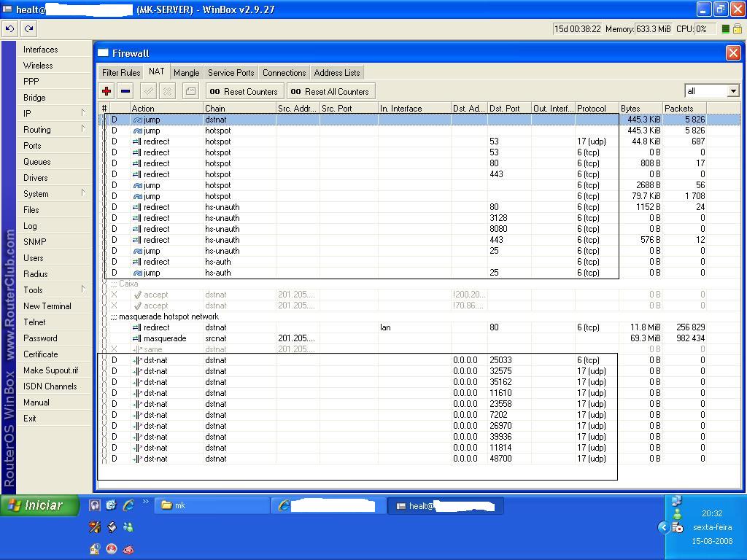Click Internet Explorer quick launch icon
This screenshot has width=747, height=560.
(x=128, y=505)
